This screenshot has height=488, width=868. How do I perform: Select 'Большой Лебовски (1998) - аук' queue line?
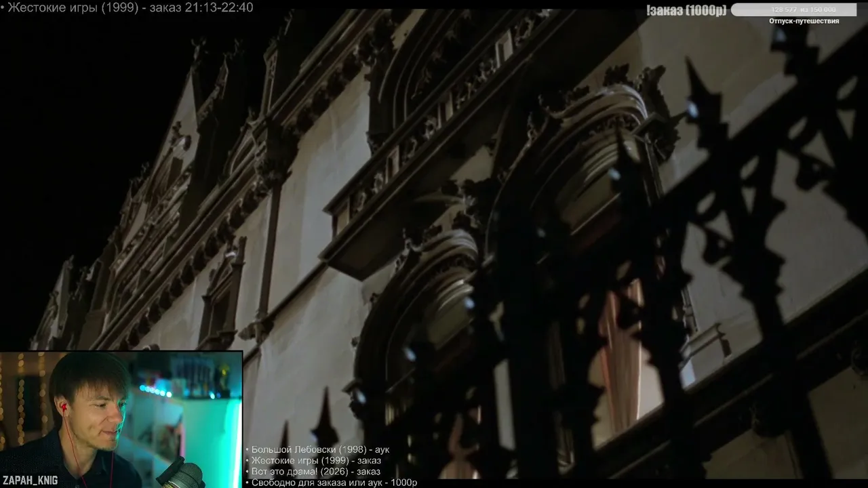click(317, 449)
